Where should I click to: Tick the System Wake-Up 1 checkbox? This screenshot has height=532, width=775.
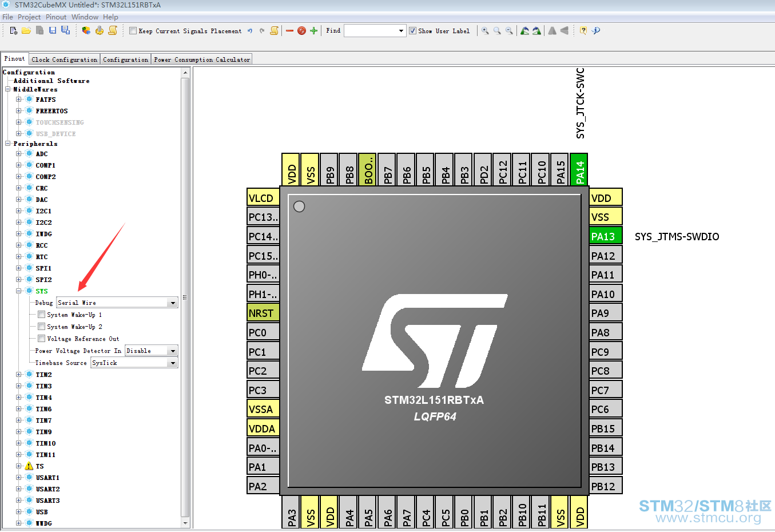[x=42, y=315]
